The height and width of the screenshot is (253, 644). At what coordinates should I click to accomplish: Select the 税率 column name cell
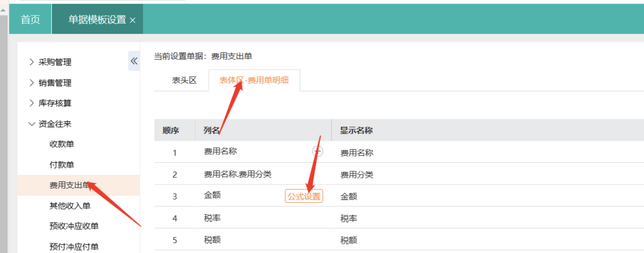tap(212, 218)
